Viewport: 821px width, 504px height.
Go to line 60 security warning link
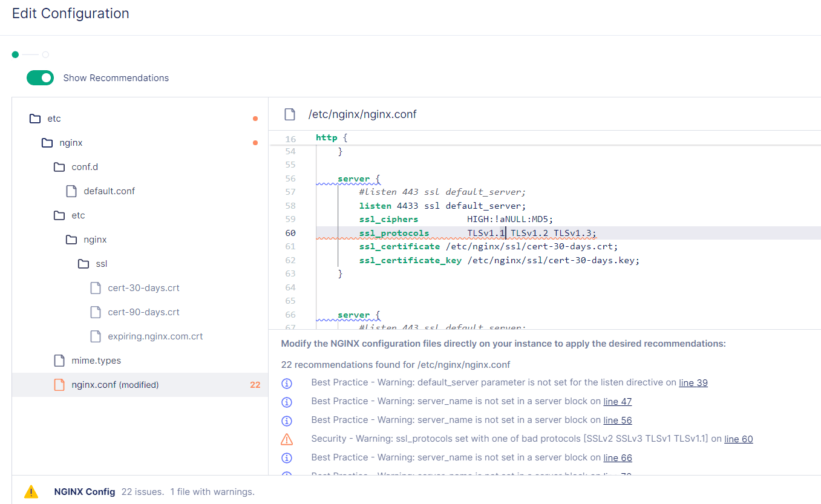pos(738,439)
